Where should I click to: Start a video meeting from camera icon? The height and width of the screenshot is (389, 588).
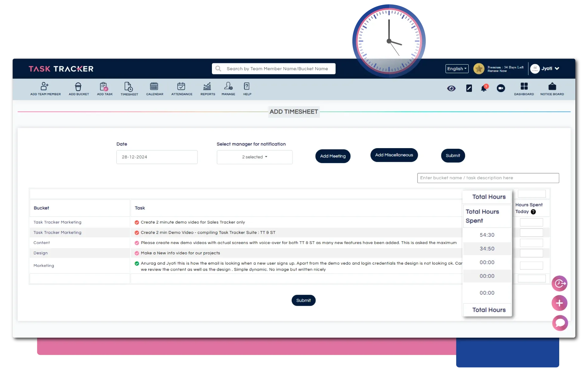pyautogui.click(x=501, y=88)
